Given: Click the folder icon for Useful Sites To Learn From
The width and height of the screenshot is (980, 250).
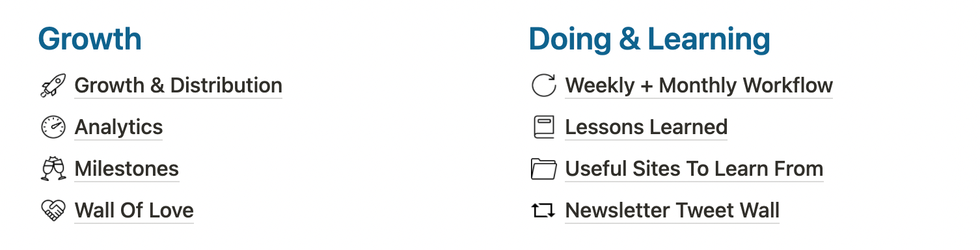Looking at the screenshot, I should point(544,169).
